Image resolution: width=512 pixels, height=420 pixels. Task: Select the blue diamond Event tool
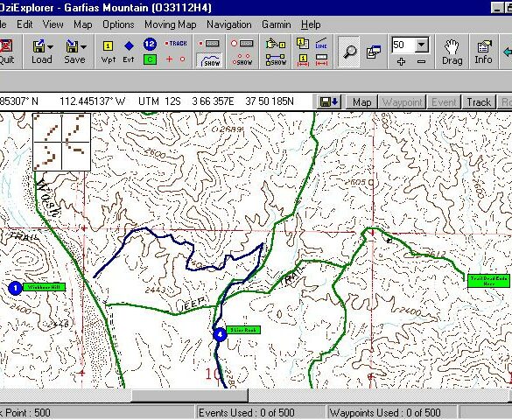coord(129,52)
